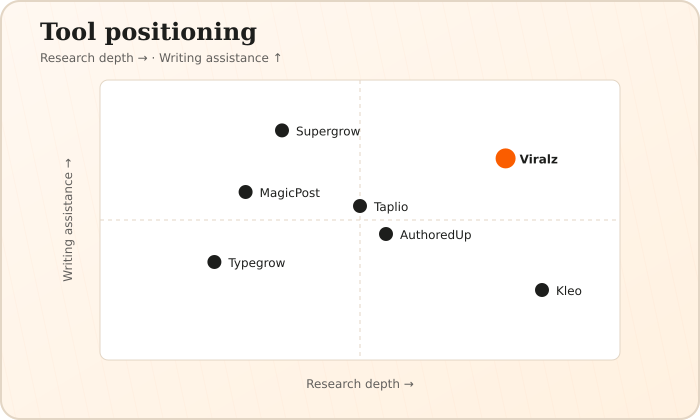Select the Typegrow data point
The image size is (700, 420).
pos(214,262)
